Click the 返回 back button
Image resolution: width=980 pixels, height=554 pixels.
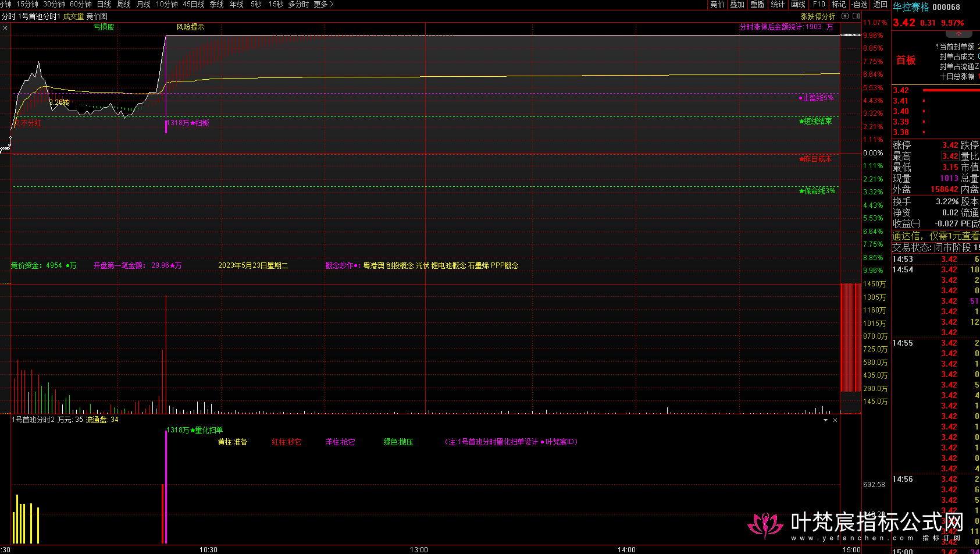pos(881,4)
